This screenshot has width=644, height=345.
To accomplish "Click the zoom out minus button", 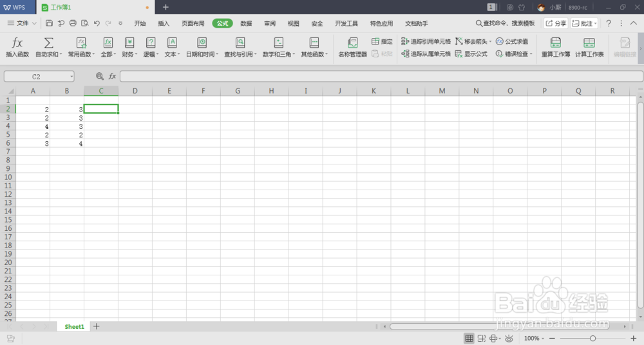I will point(552,339).
